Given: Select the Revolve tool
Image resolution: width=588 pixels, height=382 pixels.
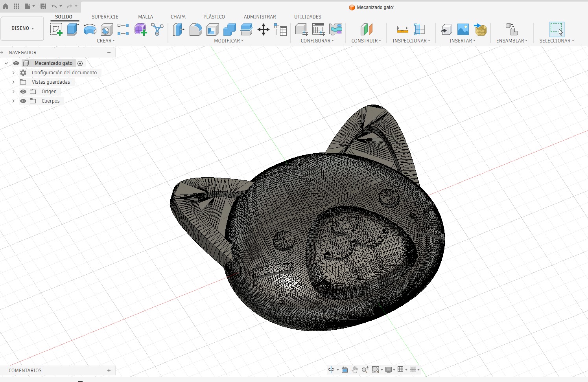Looking at the screenshot, I should click(x=90, y=29).
